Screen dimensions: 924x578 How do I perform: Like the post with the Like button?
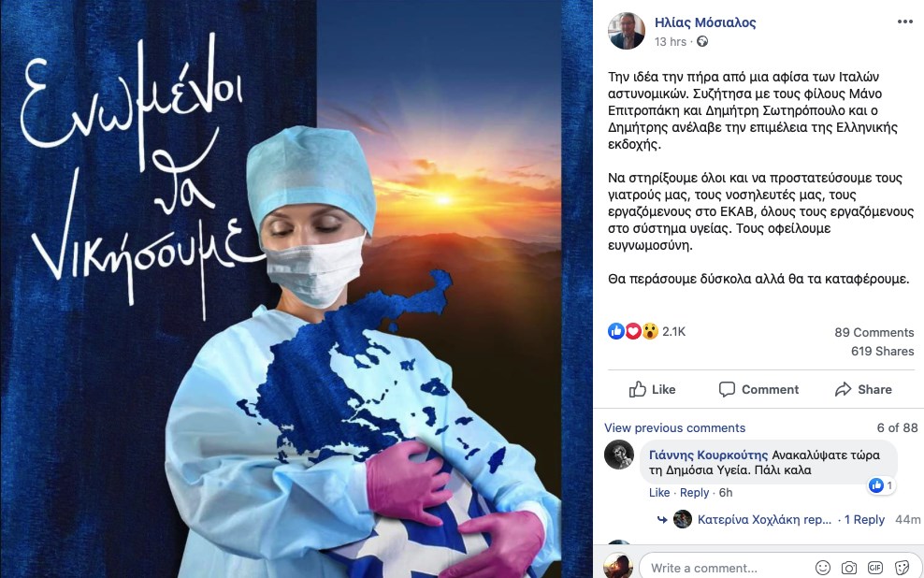point(652,389)
